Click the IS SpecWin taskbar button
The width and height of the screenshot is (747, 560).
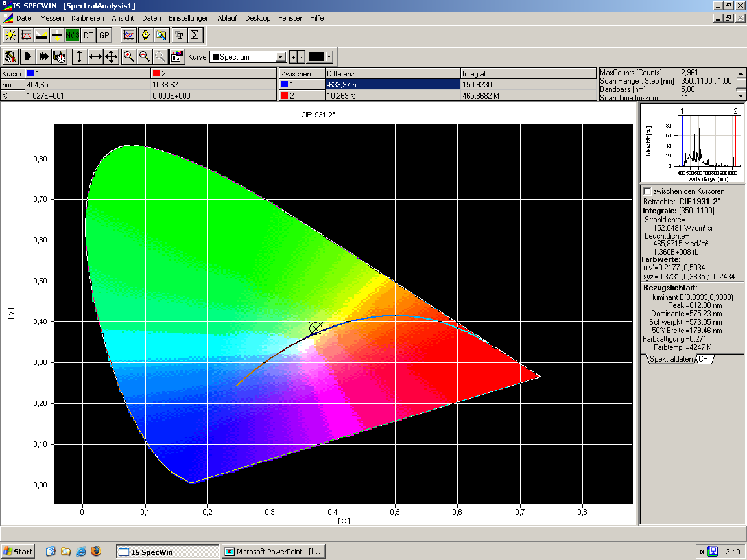pos(167,552)
